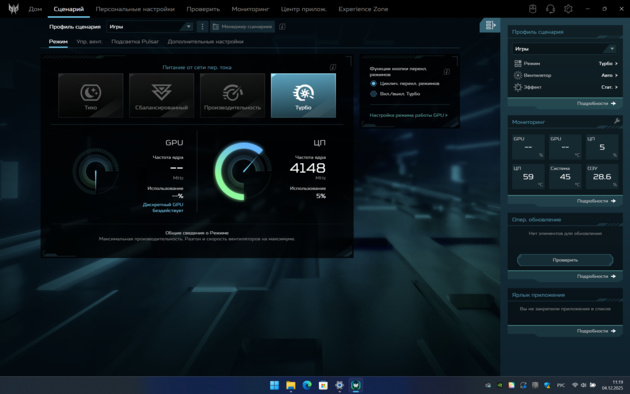Viewport: 630px width, 394px height.
Task: Click the Система temperature 45 tile
Action: point(565,176)
